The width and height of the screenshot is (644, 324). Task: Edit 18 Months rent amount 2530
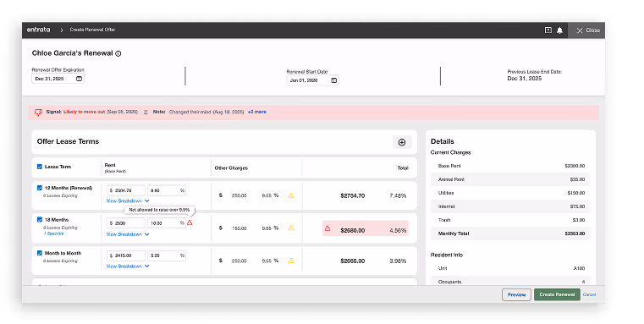126,223
